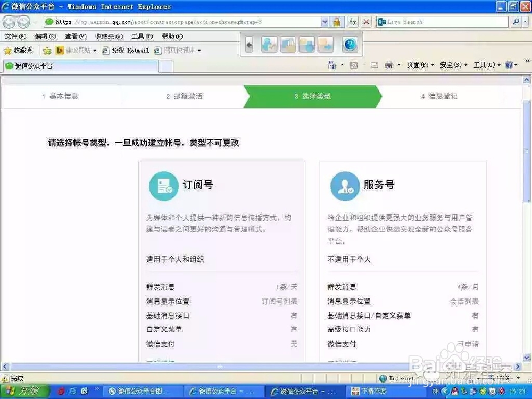Open the 查看(V) menu
The width and height of the screenshot is (532, 399).
click(76, 36)
